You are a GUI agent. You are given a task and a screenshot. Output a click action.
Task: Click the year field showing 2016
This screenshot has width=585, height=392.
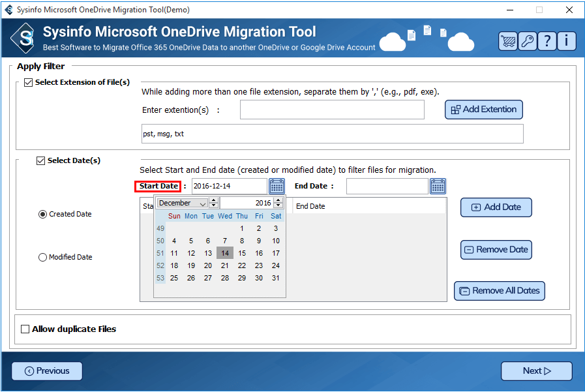click(x=247, y=203)
